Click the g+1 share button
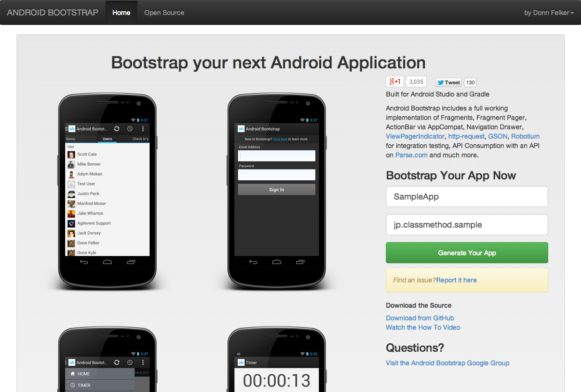 point(394,81)
